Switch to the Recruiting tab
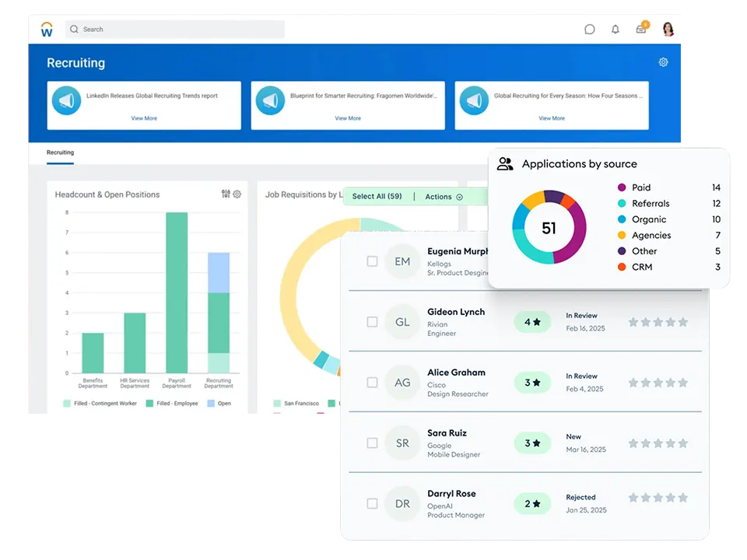 [x=60, y=153]
